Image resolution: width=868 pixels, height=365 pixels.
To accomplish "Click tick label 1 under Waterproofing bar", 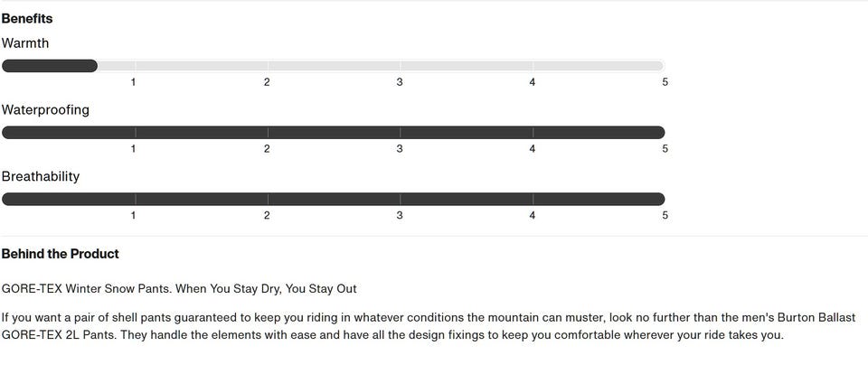I will [134, 149].
